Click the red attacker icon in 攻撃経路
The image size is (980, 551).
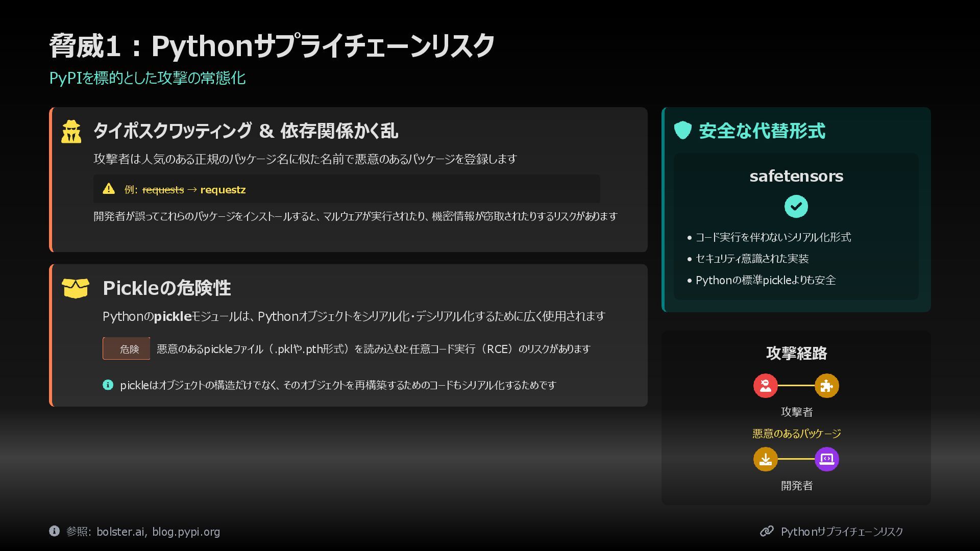(765, 386)
